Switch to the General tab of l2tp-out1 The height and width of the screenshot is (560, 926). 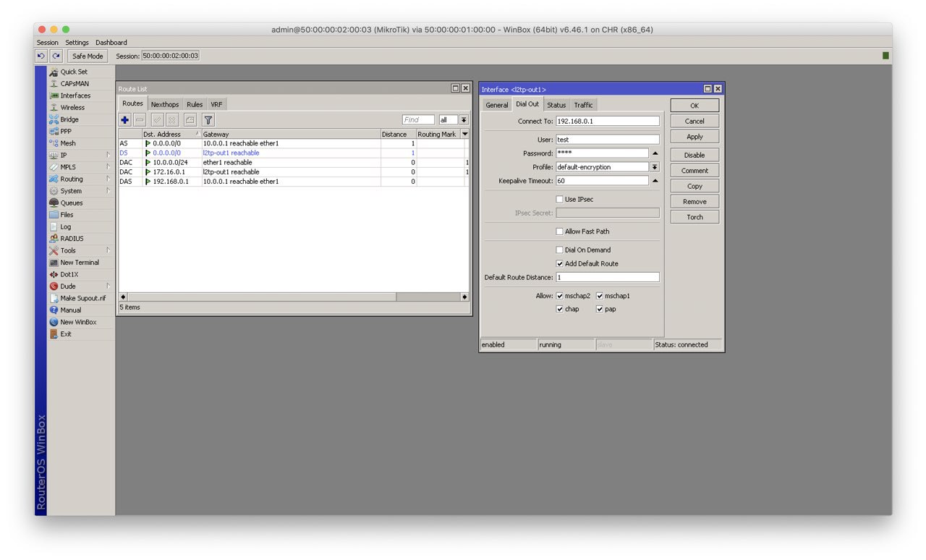click(496, 105)
